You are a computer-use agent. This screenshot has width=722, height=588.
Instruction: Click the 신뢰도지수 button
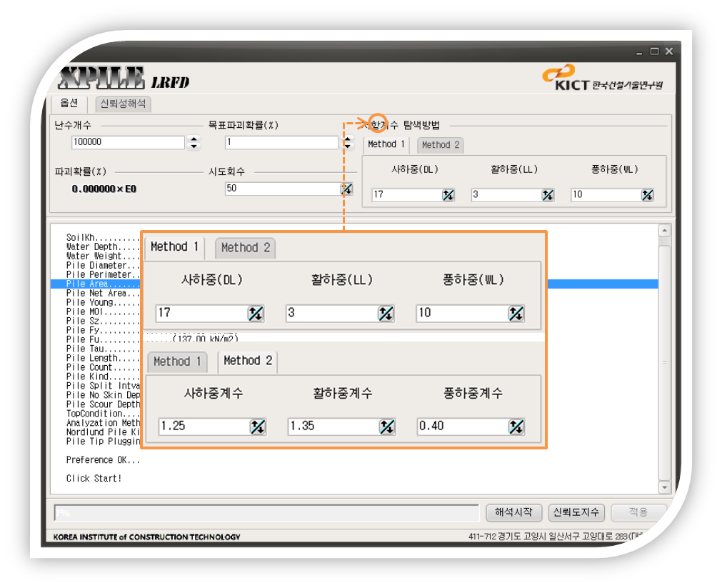[576, 512]
